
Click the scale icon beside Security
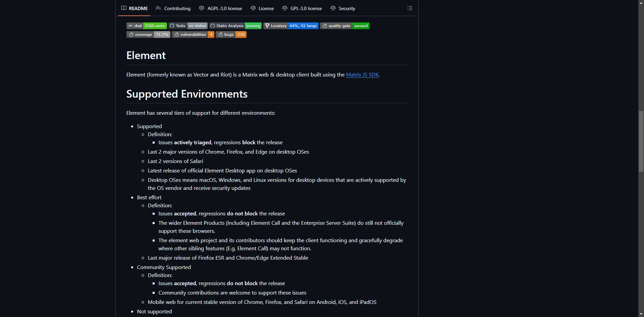(333, 8)
